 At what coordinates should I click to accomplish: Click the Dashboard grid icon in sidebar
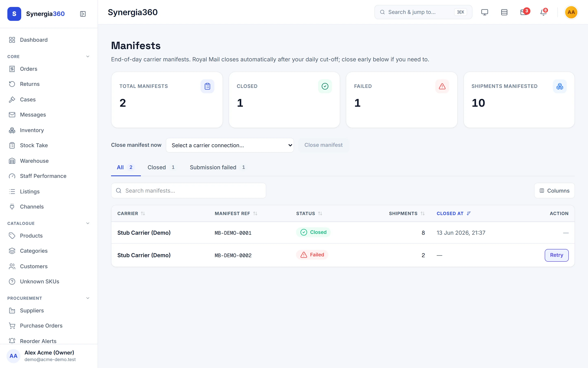click(12, 40)
